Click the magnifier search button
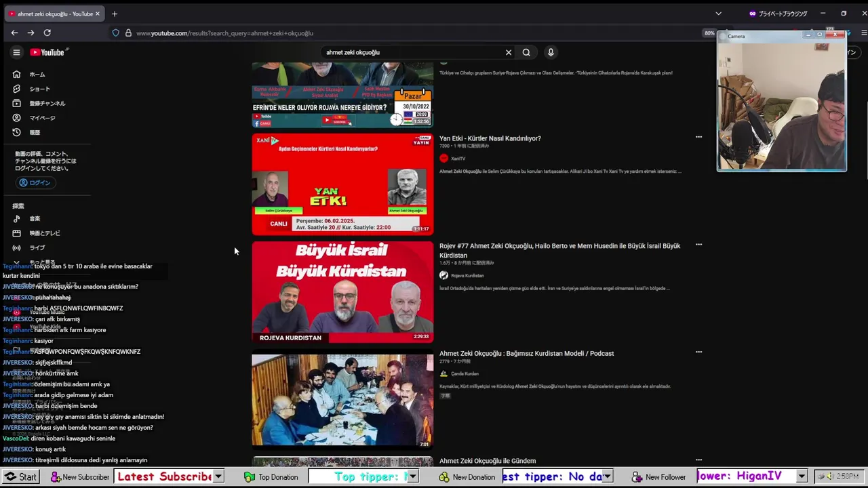The width and height of the screenshot is (868, 488). pos(526,52)
